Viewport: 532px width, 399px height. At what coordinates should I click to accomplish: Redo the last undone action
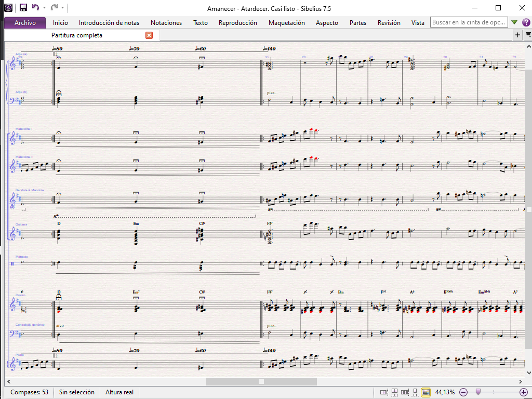54,7
